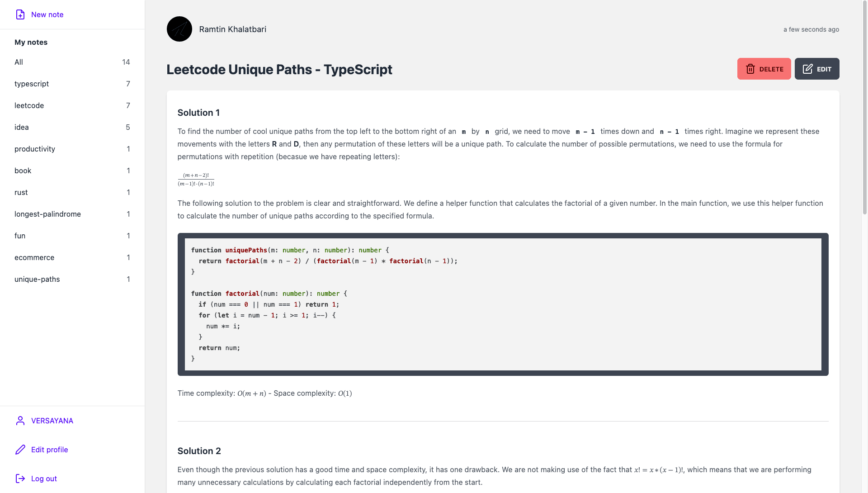Select the unique-paths tag

[x=37, y=279]
